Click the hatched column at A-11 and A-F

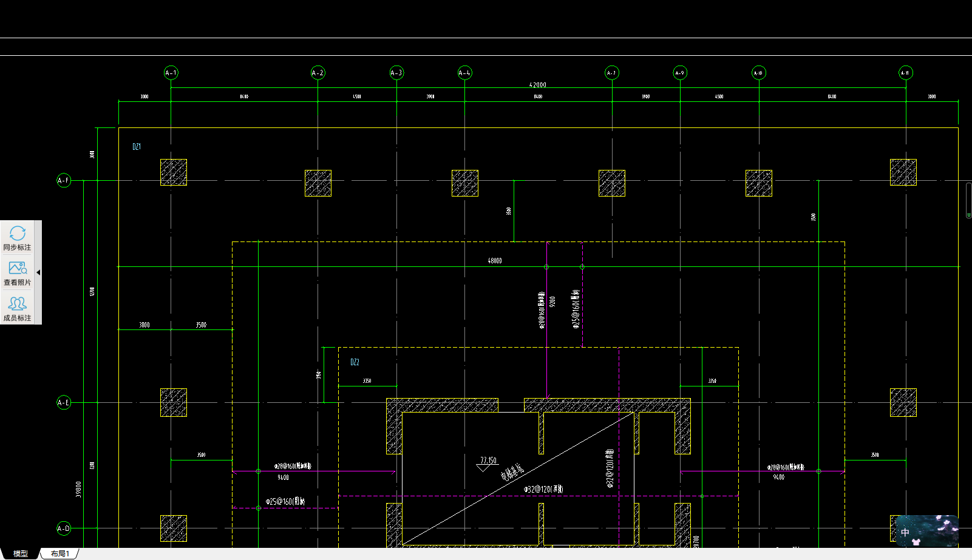[903, 172]
